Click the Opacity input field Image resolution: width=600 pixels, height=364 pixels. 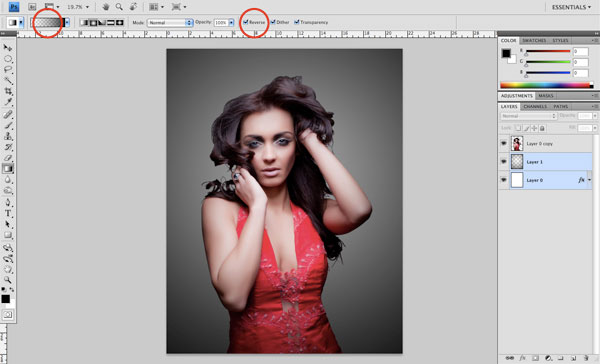point(221,23)
